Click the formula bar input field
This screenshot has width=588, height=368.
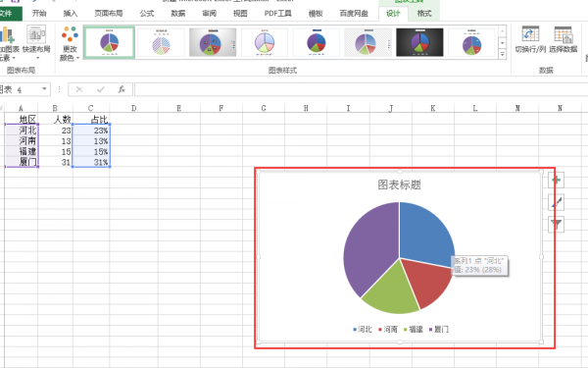[x=361, y=89]
